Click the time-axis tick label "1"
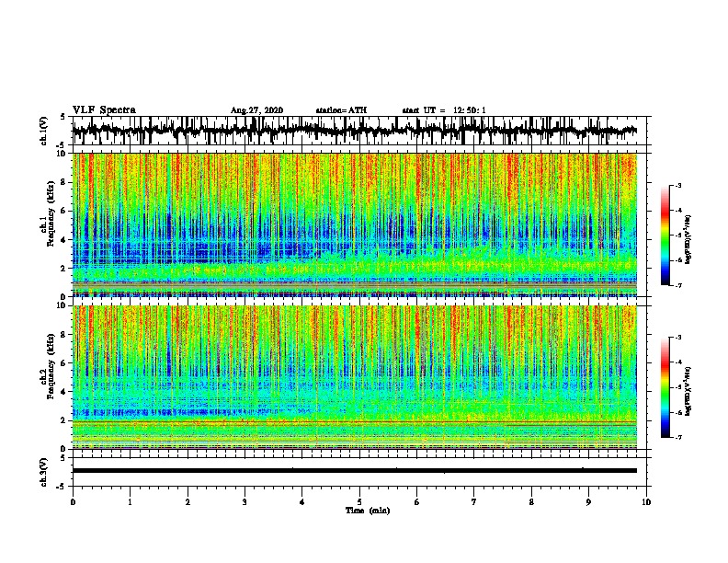The height and width of the screenshot is (563, 728). coord(130,502)
